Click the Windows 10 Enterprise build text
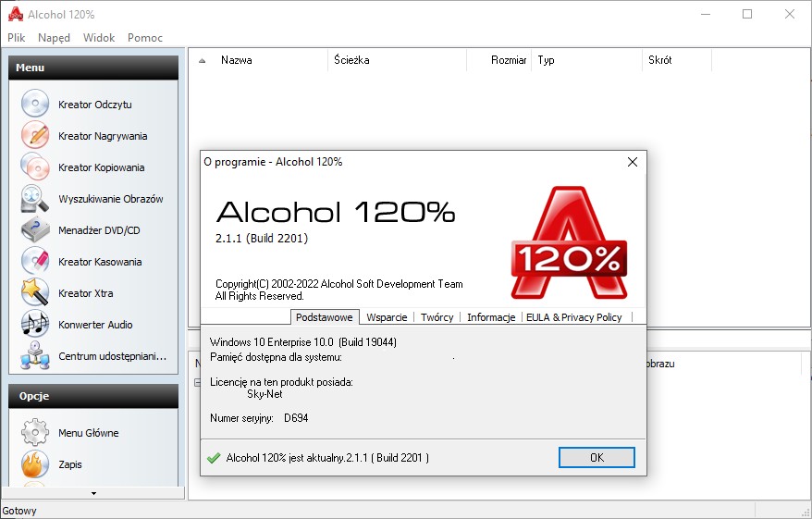This screenshot has width=812, height=519. coord(303,342)
